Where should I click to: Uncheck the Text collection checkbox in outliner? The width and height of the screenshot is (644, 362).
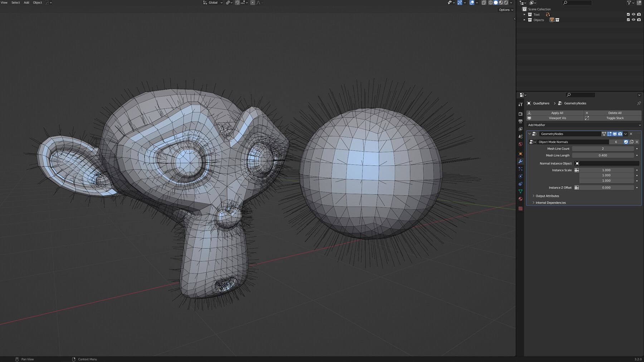coord(628,14)
